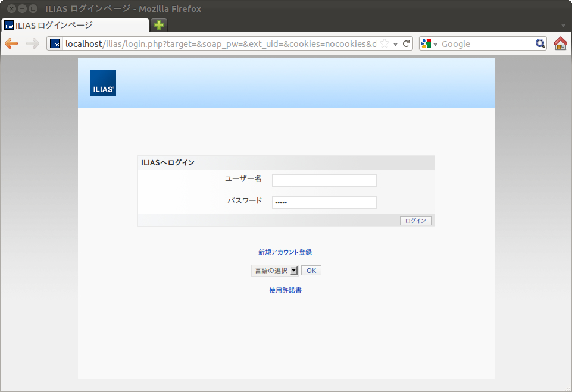Click OK next to language selector
572x392 pixels.
(311, 271)
